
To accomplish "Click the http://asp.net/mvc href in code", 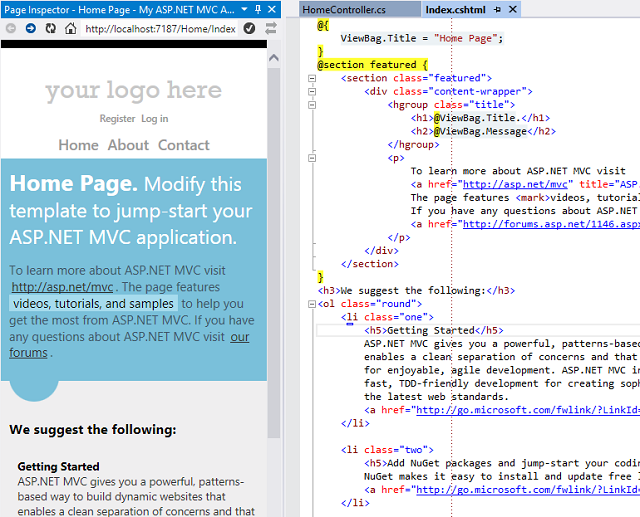I will pos(515,184).
